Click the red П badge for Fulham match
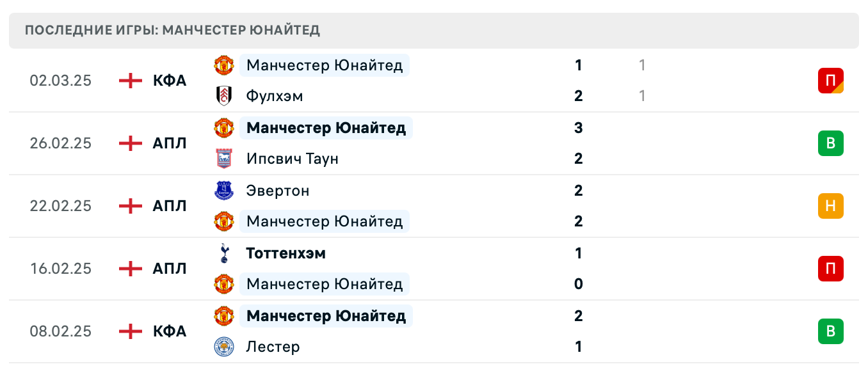Image resolution: width=868 pixels, height=371 pixels. coord(830,81)
